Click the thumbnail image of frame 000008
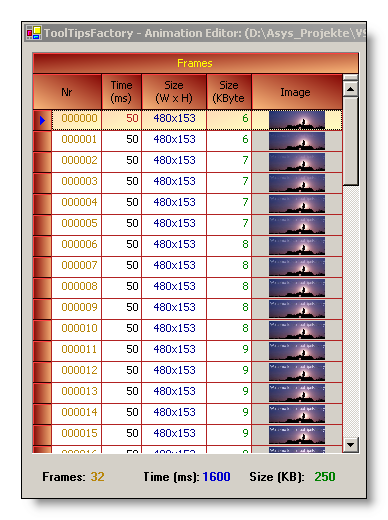The height and width of the screenshot is (520, 388). point(297,288)
